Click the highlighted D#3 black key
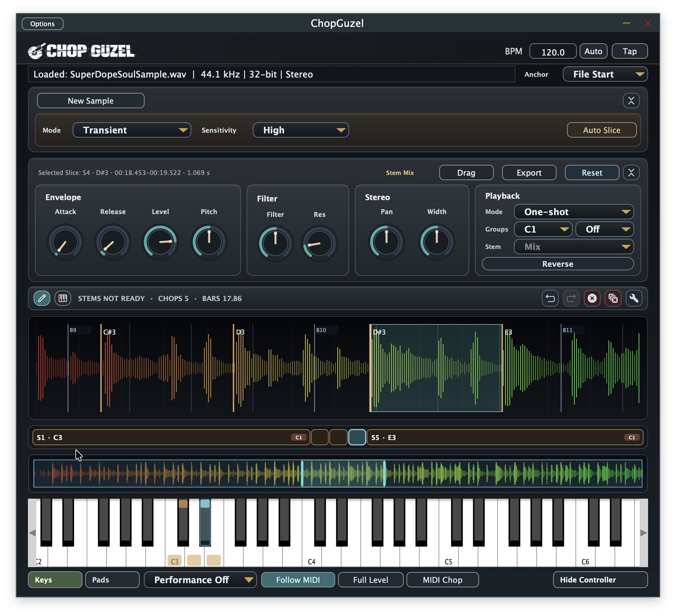Viewport: 676px width, 616px height. [205, 522]
